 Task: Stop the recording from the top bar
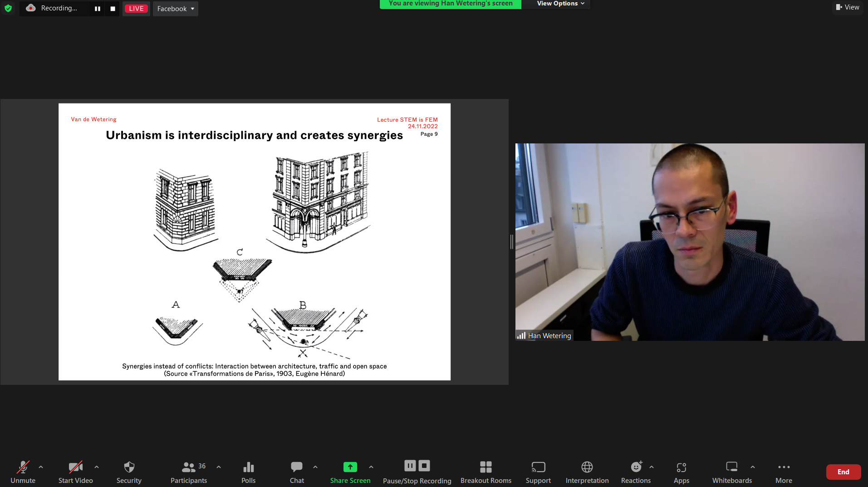click(x=113, y=9)
